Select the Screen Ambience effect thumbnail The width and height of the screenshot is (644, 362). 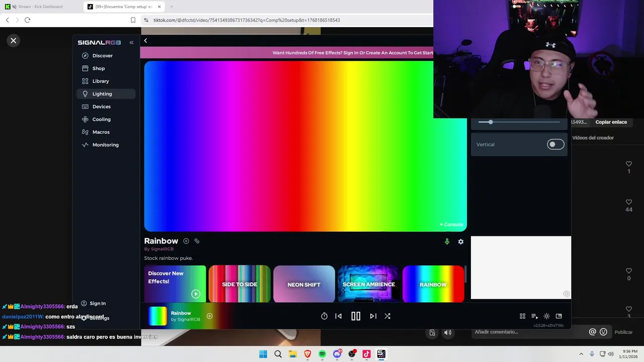coord(369,284)
